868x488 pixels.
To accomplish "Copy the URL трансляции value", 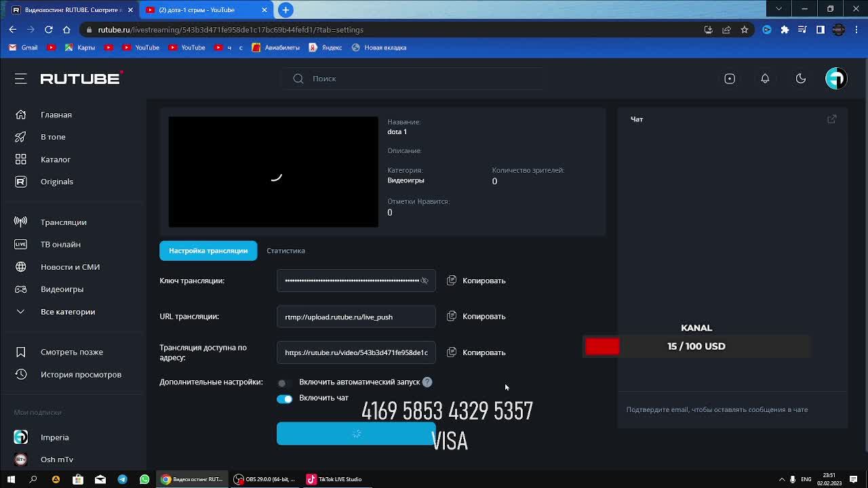I will tap(476, 317).
